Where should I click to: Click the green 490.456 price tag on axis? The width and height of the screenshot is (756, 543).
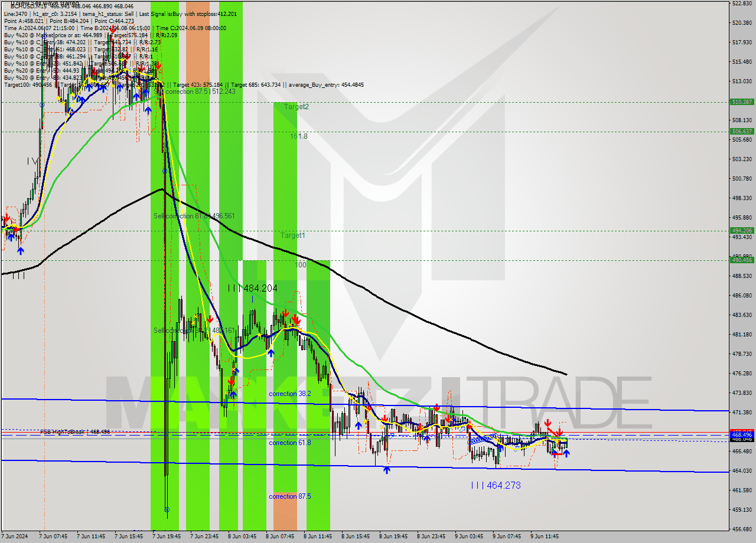742,260
